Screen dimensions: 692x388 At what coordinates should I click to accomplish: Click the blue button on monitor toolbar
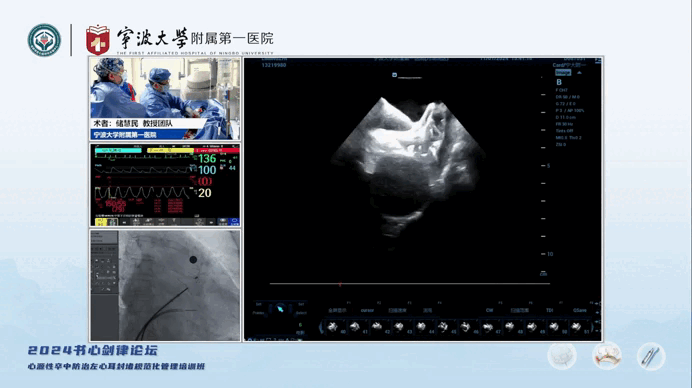(234, 222)
